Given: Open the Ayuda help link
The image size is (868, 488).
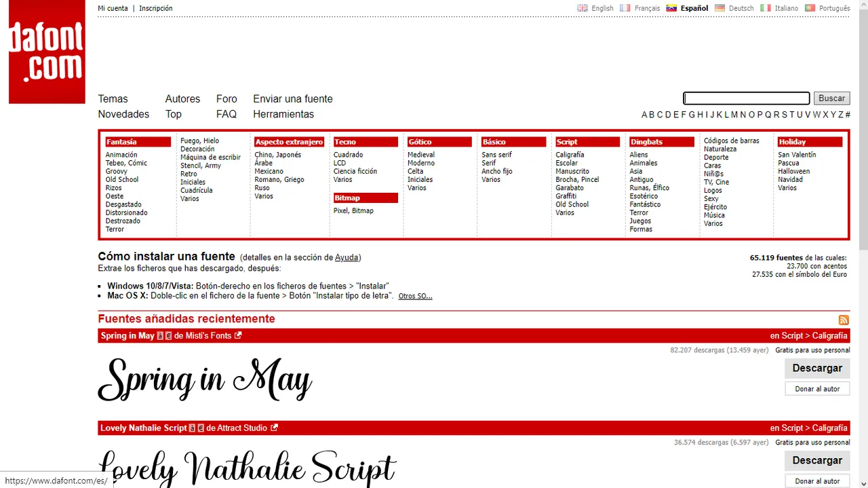Looking at the screenshot, I should [x=347, y=257].
